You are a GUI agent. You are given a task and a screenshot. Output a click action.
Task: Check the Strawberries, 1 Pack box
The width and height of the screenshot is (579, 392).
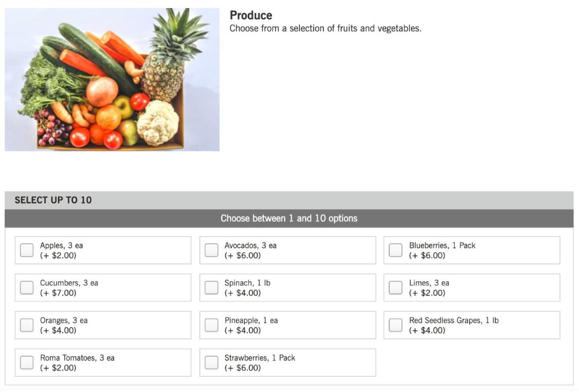tap(211, 363)
